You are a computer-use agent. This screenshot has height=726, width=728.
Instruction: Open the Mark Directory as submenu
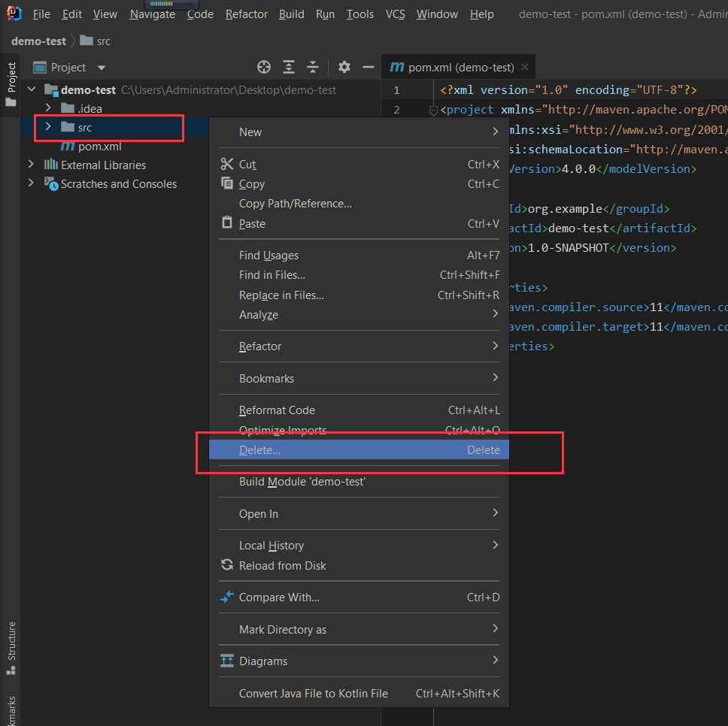pyautogui.click(x=359, y=629)
